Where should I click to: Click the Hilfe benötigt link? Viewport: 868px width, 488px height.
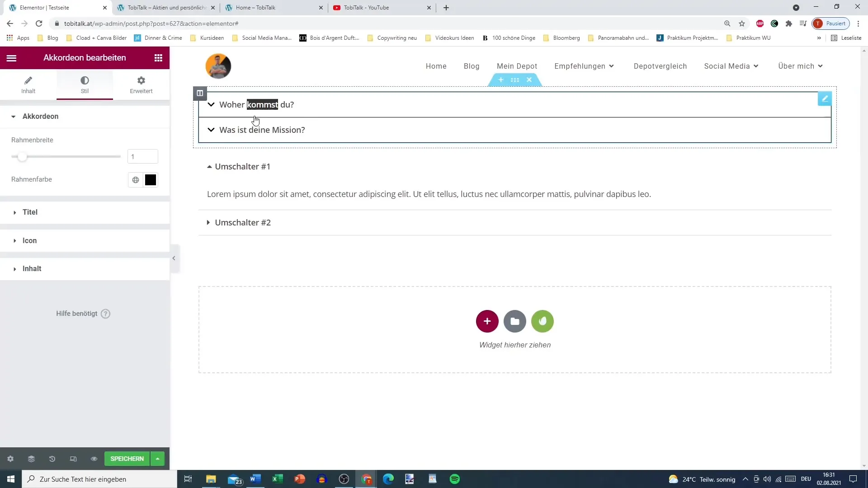(83, 314)
